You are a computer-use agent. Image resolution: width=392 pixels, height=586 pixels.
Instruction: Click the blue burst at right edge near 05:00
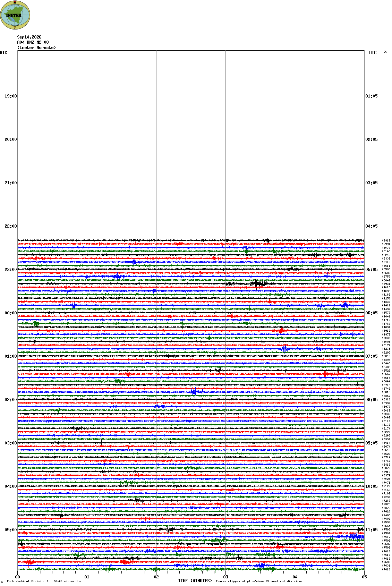coord(357,536)
